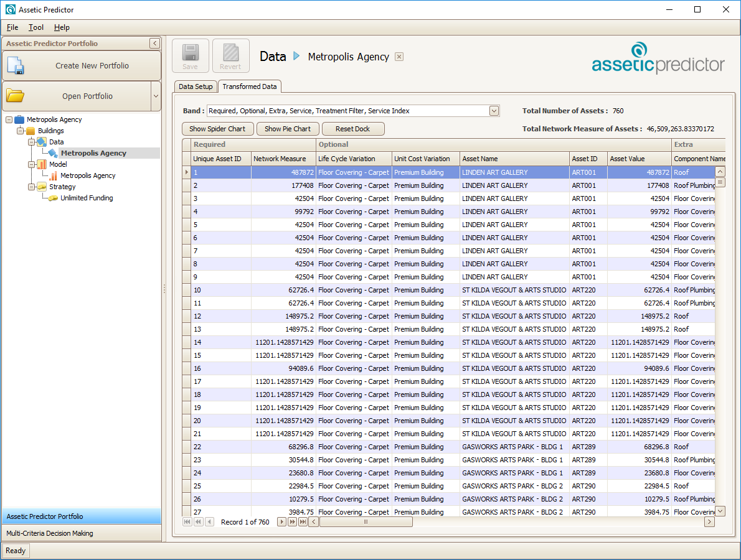Click the data grid horizontal scrollbar
Viewport: 741px width, 560px height.
(x=366, y=521)
